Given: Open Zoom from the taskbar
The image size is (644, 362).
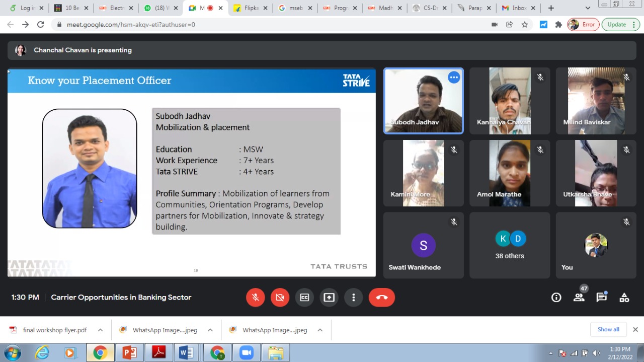Looking at the screenshot, I should coord(247,353).
